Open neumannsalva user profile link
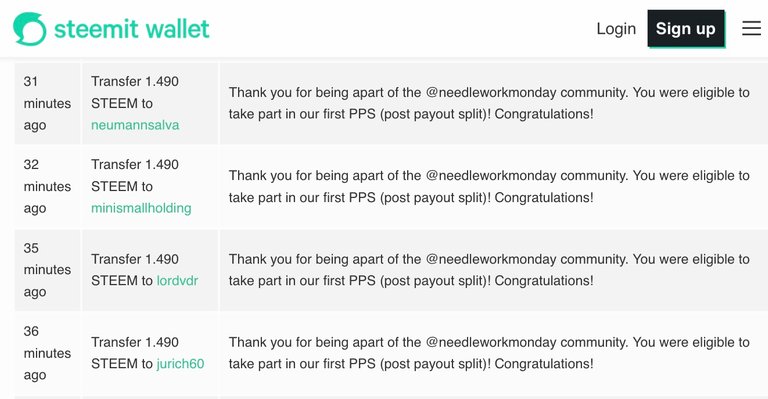Screen dimensions: 768x399 135,125
